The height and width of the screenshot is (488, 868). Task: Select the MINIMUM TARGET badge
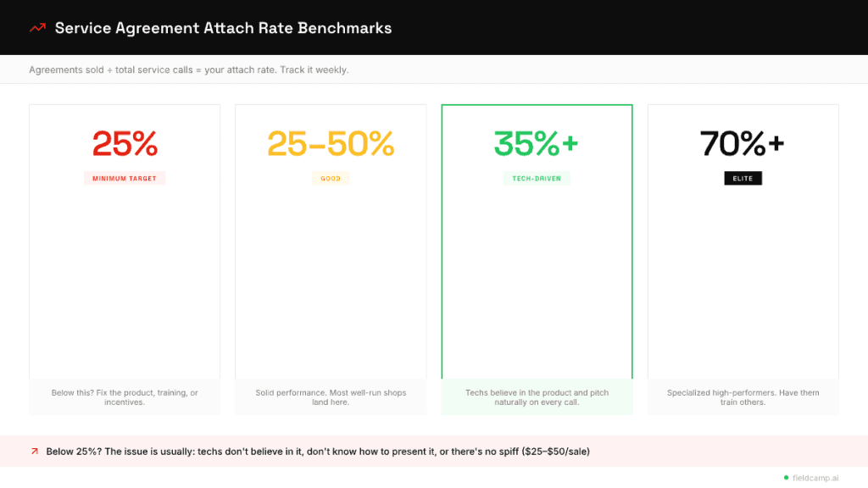(x=125, y=179)
